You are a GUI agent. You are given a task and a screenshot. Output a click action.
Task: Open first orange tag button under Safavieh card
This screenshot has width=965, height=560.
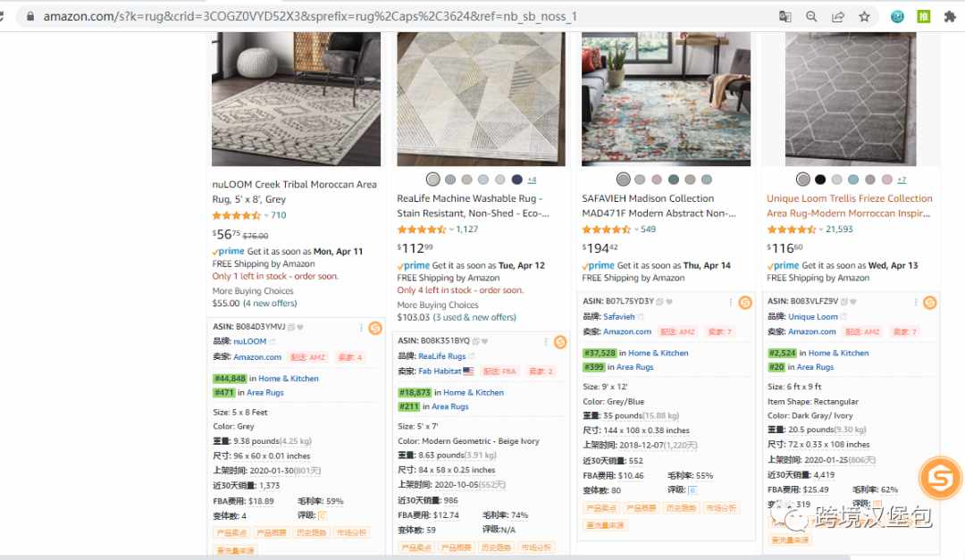pos(601,508)
